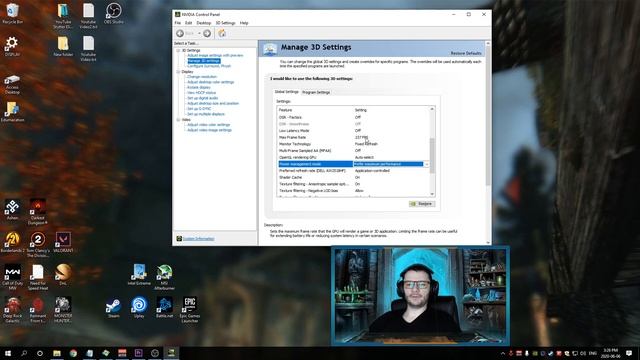This screenshot has width=640, height=360.
Task: Click Need for Speed Heat desktop icon
Action: coord(38,277)
